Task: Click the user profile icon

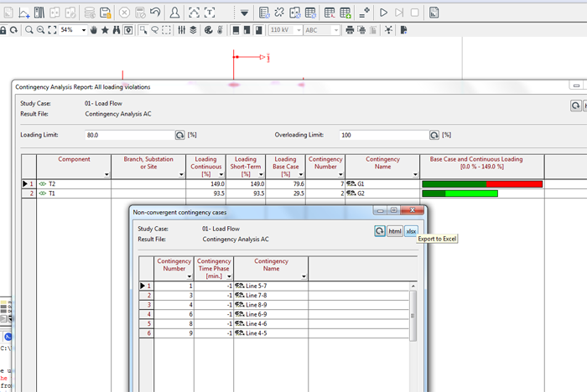Action: [x=174, y=13]
